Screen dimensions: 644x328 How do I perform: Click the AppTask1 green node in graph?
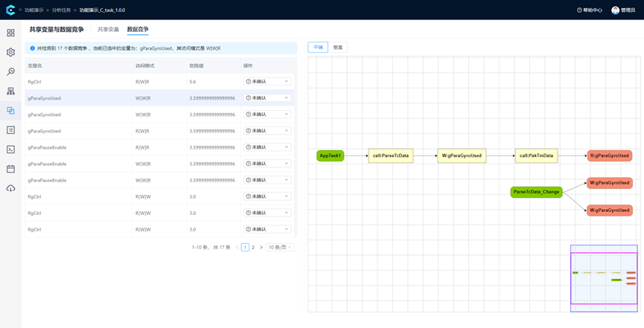click(x=331, y=155)
